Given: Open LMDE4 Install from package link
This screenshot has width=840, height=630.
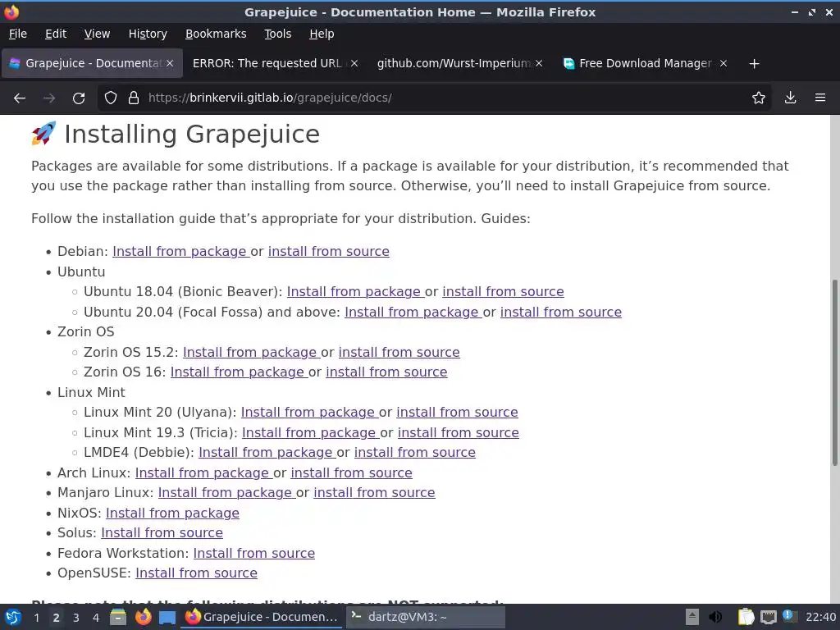Looking at the screenshot, I should point(267,452).
